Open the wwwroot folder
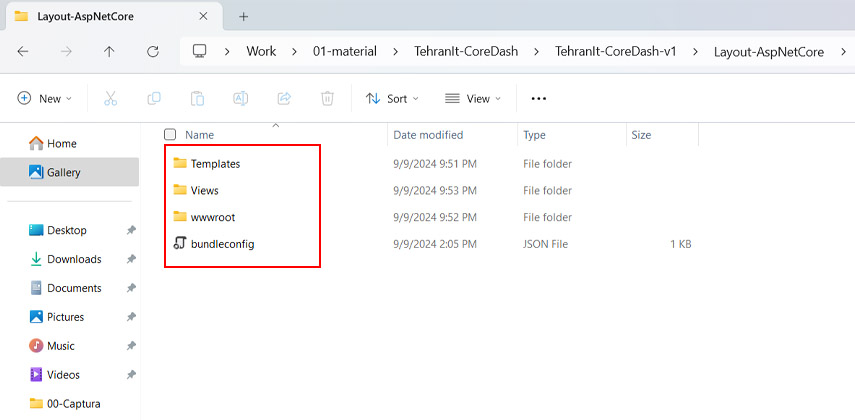The height and width of the screenshot is (420, 855). point(212,217)
